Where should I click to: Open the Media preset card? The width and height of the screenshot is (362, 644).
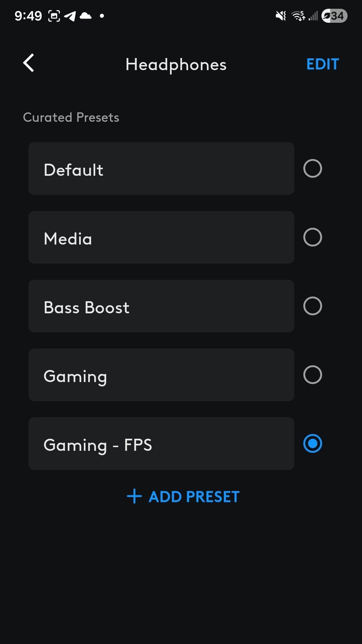[x=161, y=237]
